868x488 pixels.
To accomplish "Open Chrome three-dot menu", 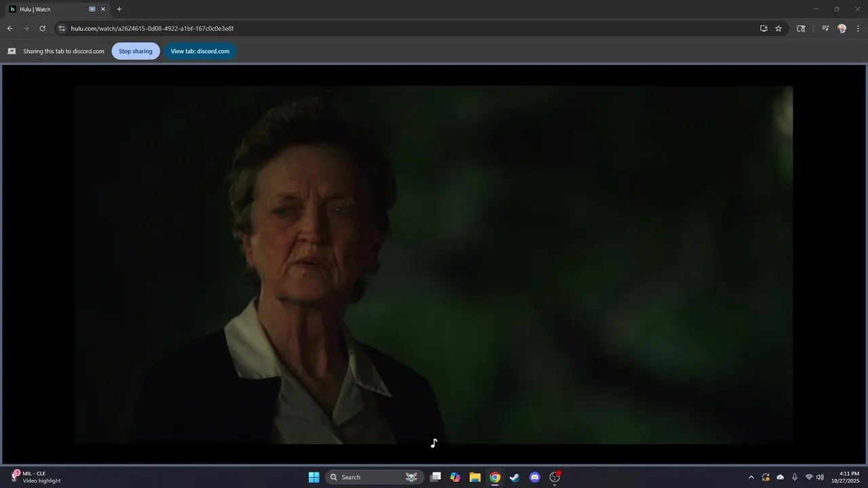I will tap(858, 28).
